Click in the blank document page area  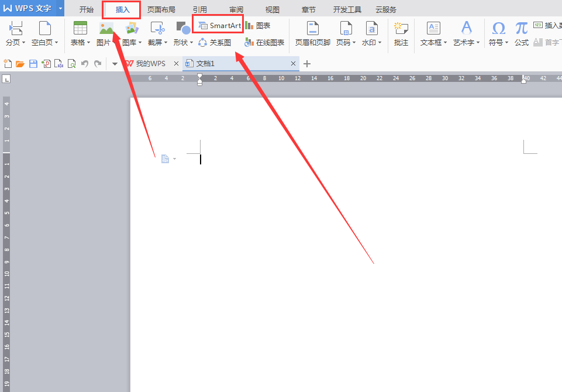(x=346, y=245)
